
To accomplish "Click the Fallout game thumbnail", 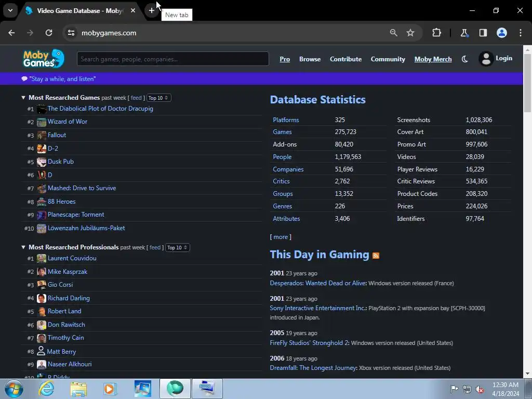I will click(42, 135).
